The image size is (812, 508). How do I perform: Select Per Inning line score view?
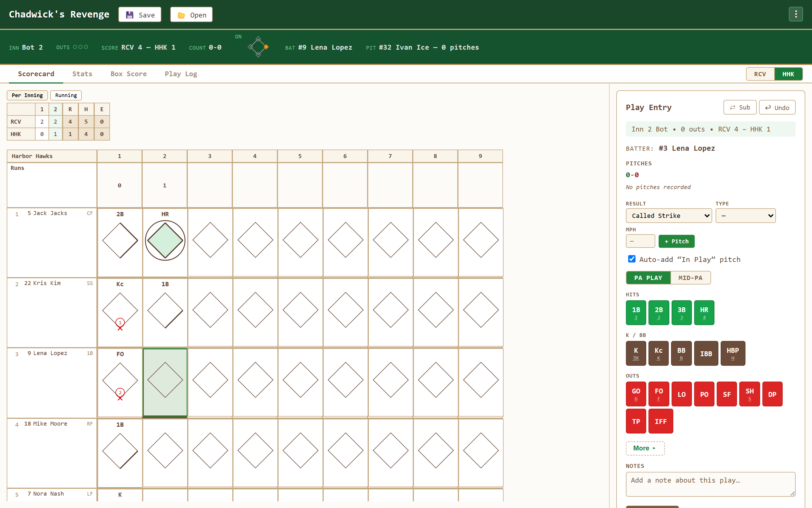click(27, 95)
